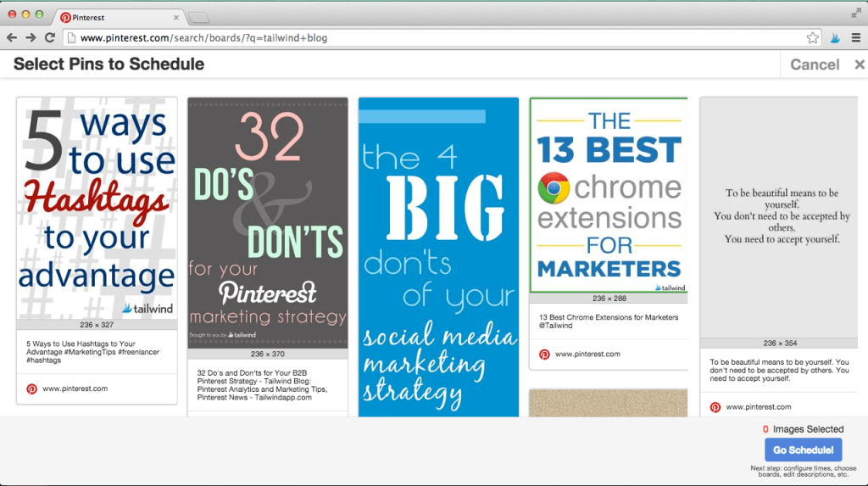The width and height of the screenshot is (868, 486).
Task: Select 13 Best chrome extensions pin
Action: 609,195
